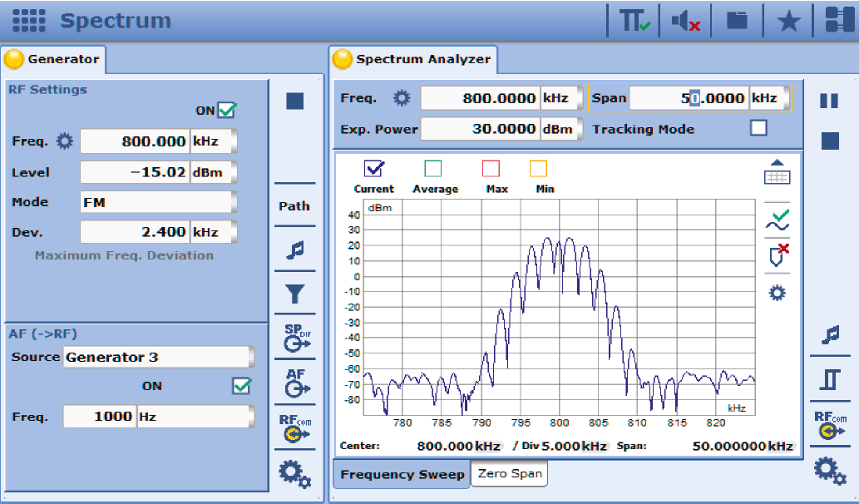859x504 pixels.
Task: Click the Exp. Power input field
Action: (x=479, y=129)
